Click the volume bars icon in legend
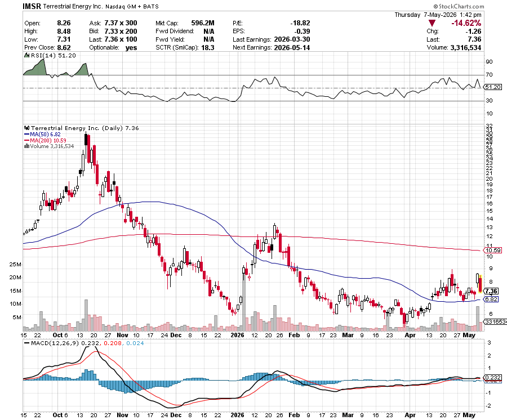 tap(27, 146)
